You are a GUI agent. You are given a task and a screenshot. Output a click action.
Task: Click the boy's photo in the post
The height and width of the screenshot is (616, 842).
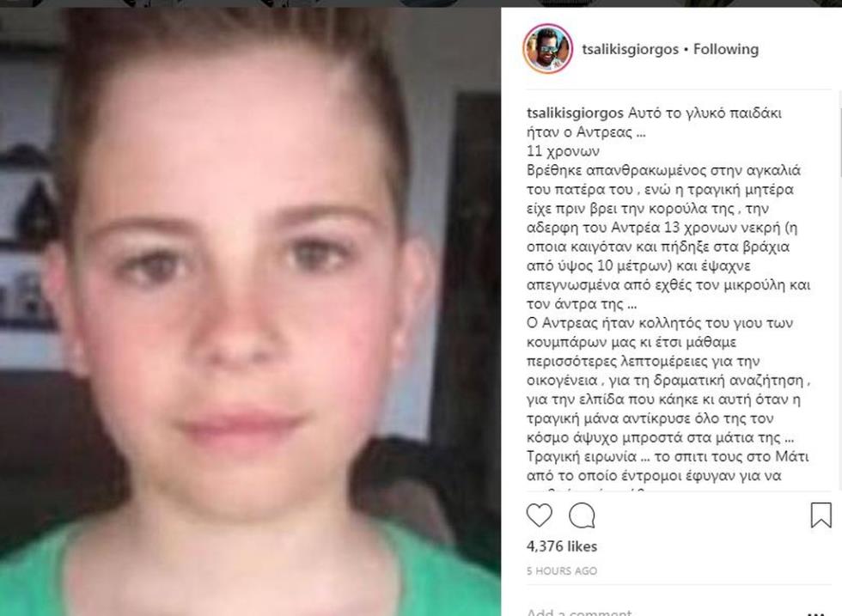[x=250, y=312]
